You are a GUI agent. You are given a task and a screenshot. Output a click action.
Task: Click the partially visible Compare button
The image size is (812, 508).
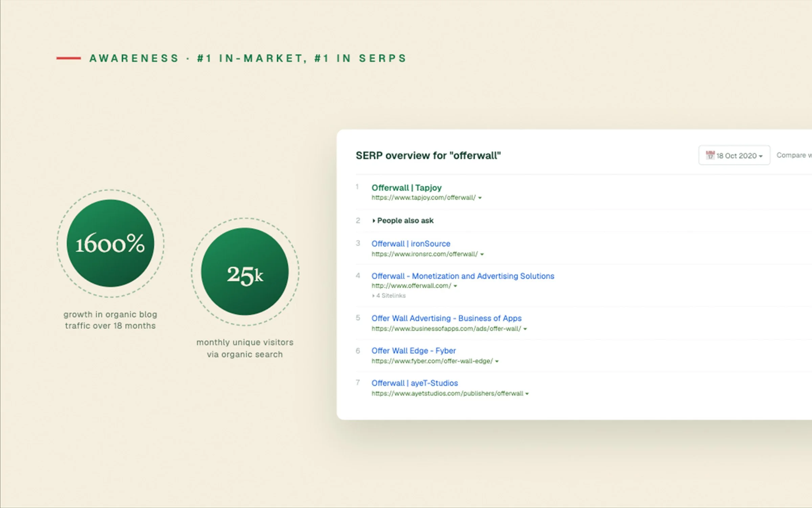tap(794, 155)
